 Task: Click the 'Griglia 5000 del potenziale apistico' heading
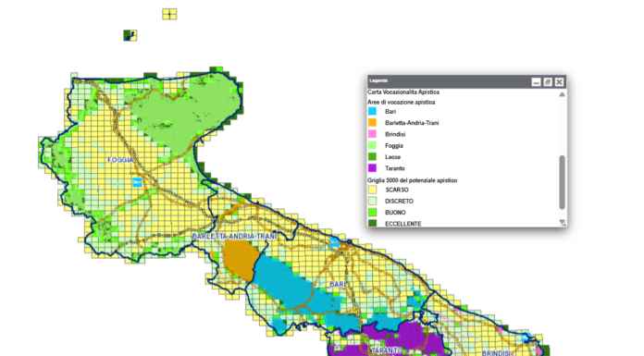(412, 180)
